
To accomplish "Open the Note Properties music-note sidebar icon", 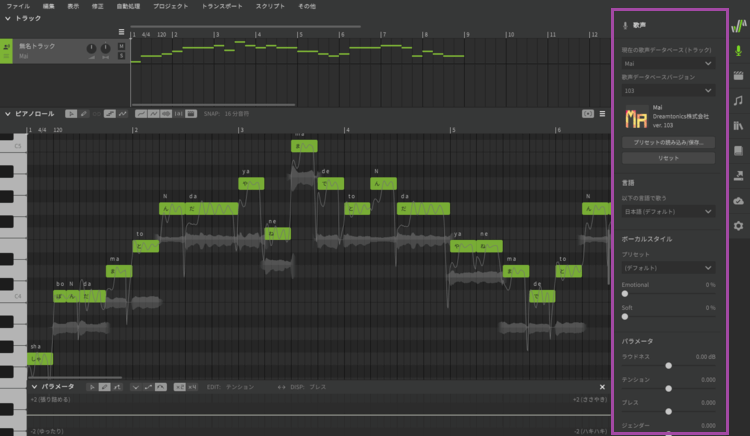I will [738, 101].
